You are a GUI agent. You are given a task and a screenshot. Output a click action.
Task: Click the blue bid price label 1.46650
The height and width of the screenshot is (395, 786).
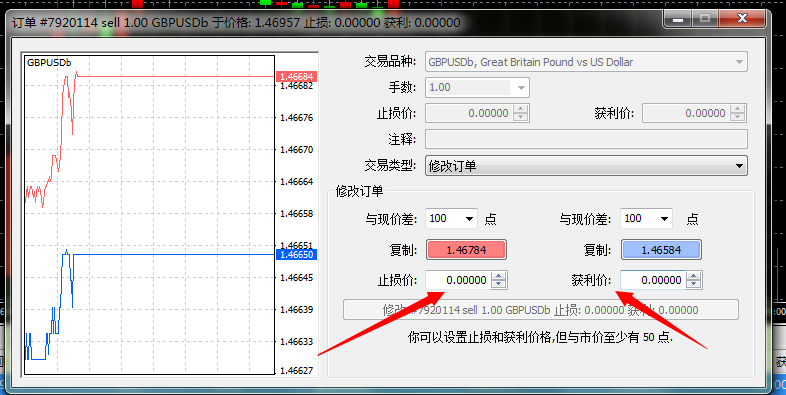tap(296, 255)
